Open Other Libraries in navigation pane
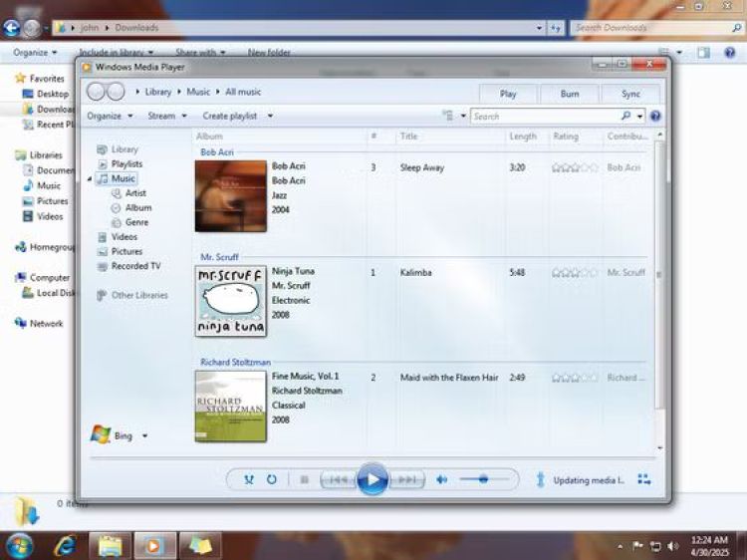 139,295
